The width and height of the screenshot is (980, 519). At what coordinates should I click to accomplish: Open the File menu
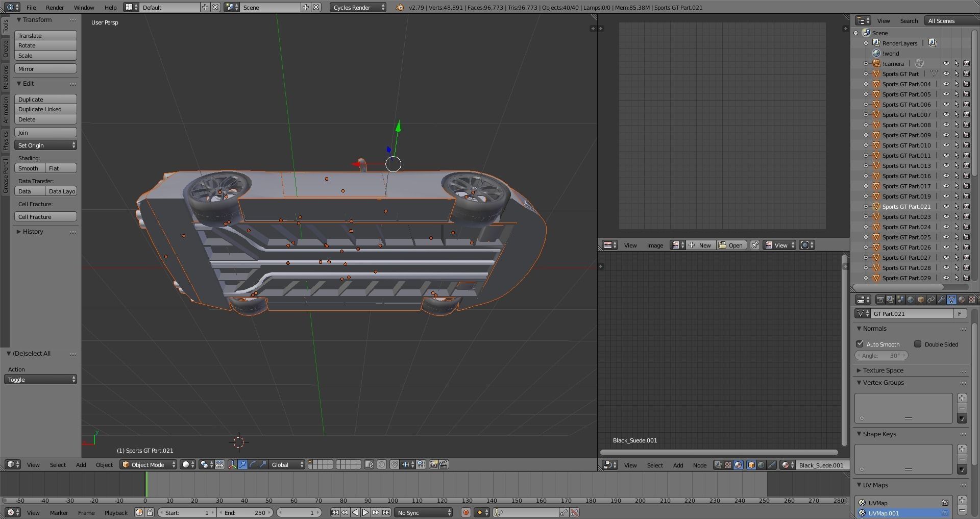31,8
